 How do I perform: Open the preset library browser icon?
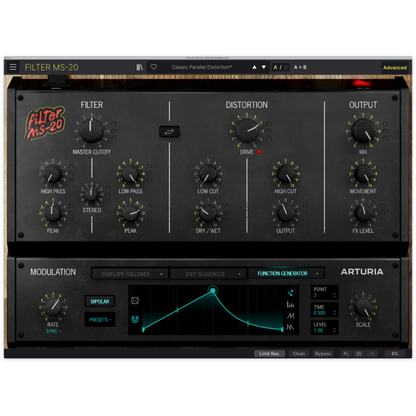pyautogui.click(x=140, y=67)
